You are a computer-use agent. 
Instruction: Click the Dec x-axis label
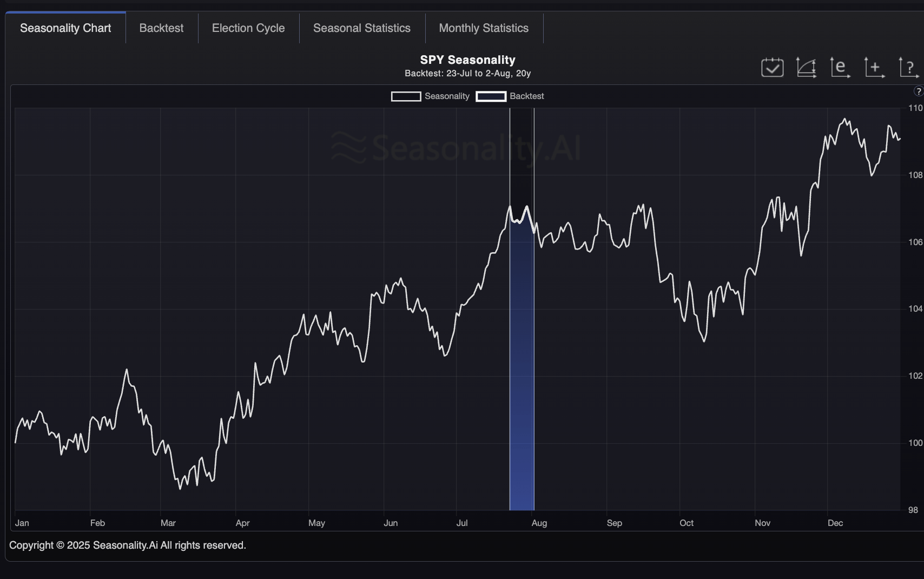(x=835, y=523)
